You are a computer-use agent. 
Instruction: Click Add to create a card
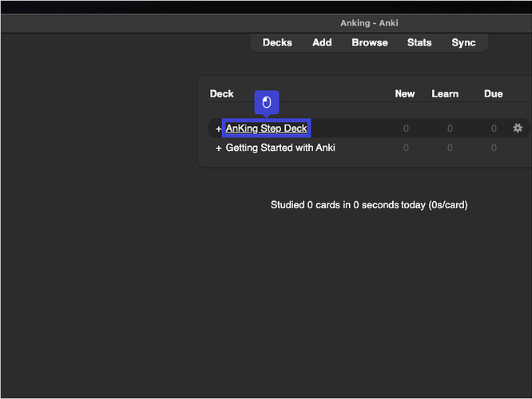click(322, 43)
